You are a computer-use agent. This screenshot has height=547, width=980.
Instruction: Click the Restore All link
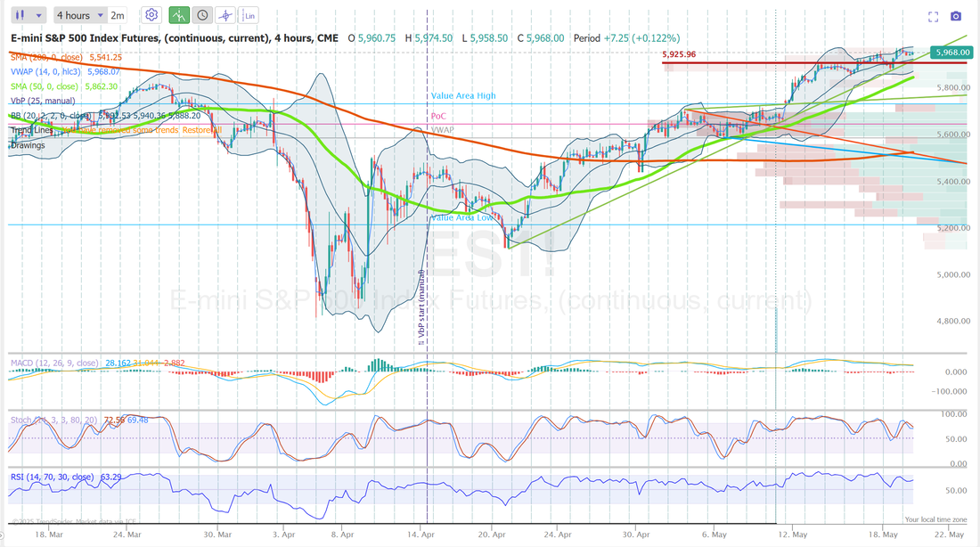(202, 130)
